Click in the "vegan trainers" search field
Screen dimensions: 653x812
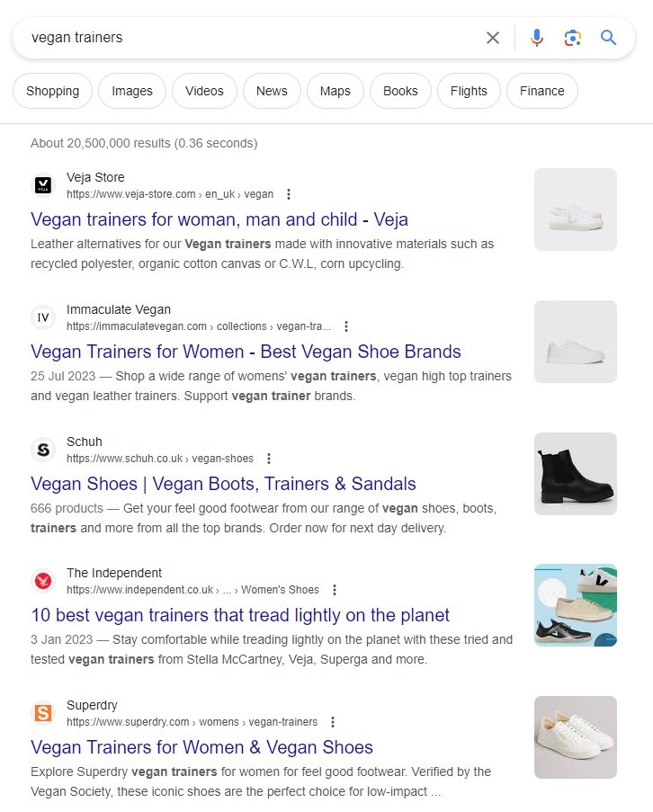243,38
